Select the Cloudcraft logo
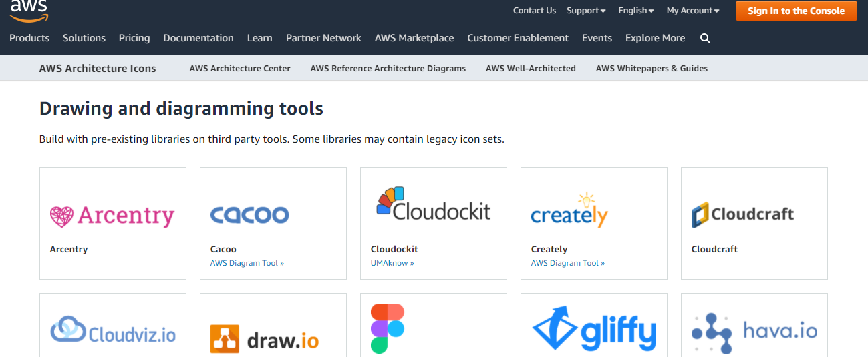The image size is (868, 357). tap(742, 214)
